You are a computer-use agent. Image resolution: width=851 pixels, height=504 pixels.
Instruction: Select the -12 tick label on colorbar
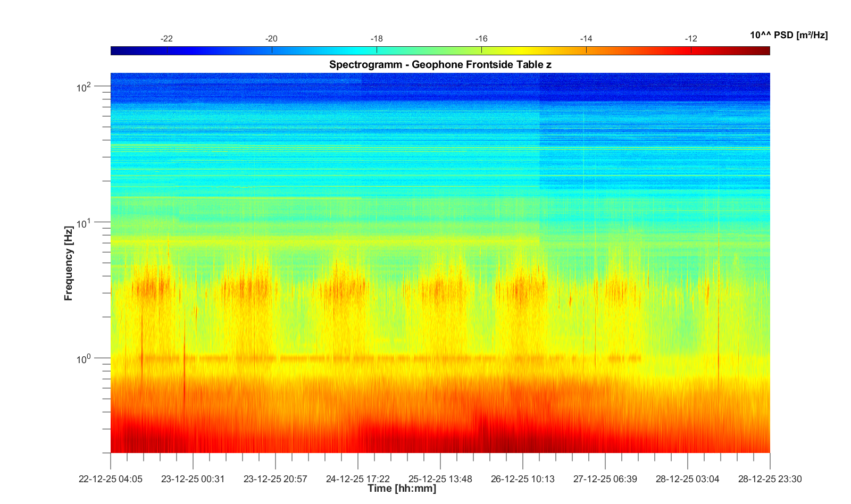690,39
